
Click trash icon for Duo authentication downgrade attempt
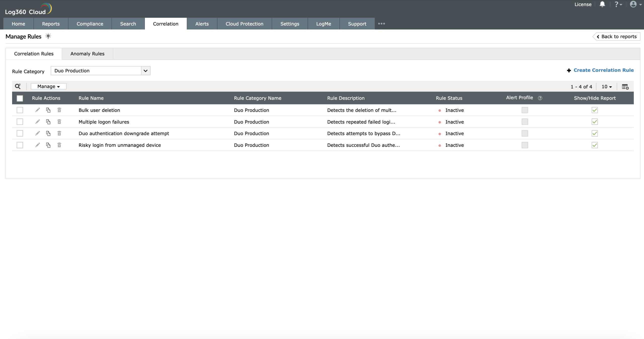pyautogui.click(x=59, y=133)
